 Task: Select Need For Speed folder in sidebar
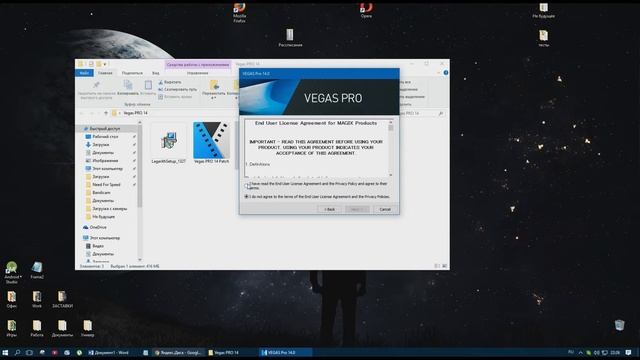106,184
